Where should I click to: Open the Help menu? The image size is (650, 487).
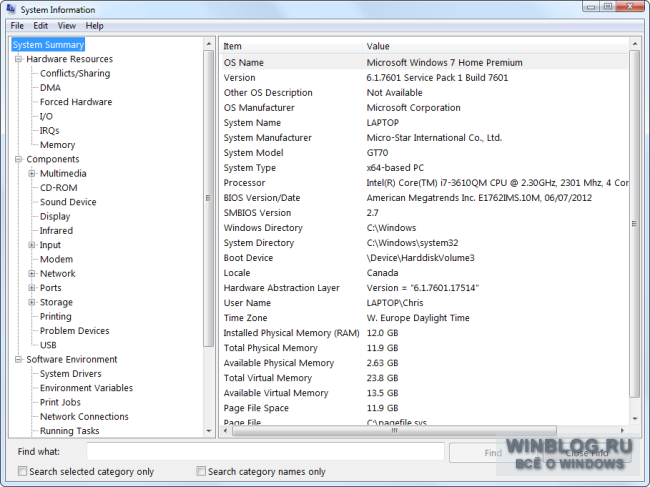coord(95,26)
